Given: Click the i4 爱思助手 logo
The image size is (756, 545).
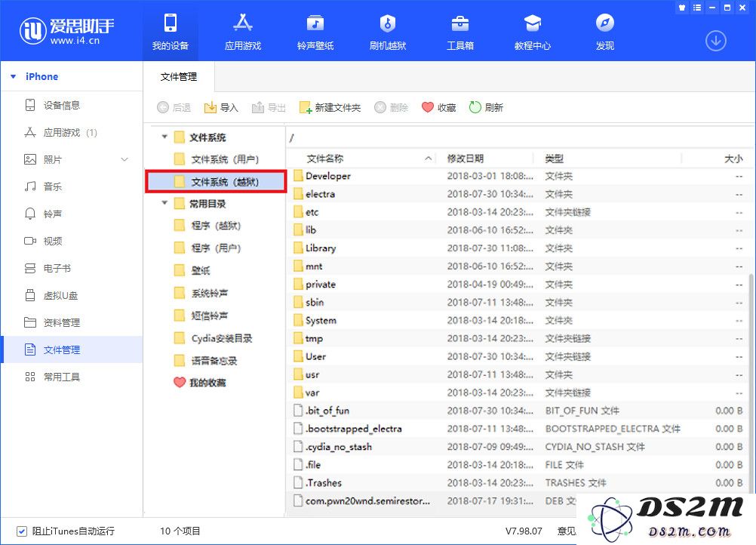Looking at the screenshot, I should (x=66, y=31).
